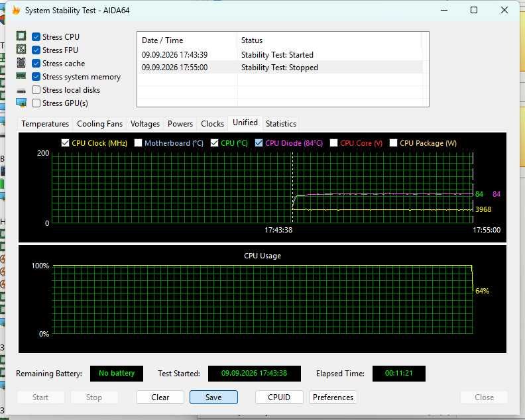Click the Test Started time value field
The width and height of the screenshot is (525, 420).
click(x=254, y=374)
